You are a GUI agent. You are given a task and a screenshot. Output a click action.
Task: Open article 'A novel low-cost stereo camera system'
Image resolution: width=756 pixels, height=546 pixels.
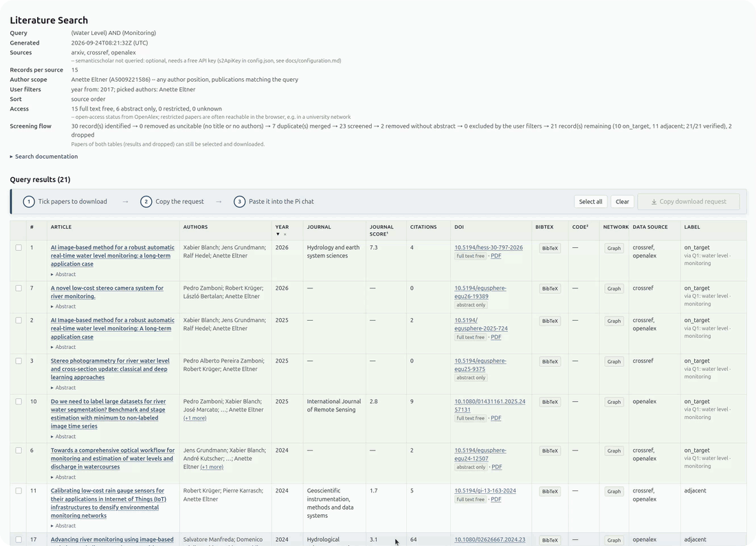(x=107, y=292)
